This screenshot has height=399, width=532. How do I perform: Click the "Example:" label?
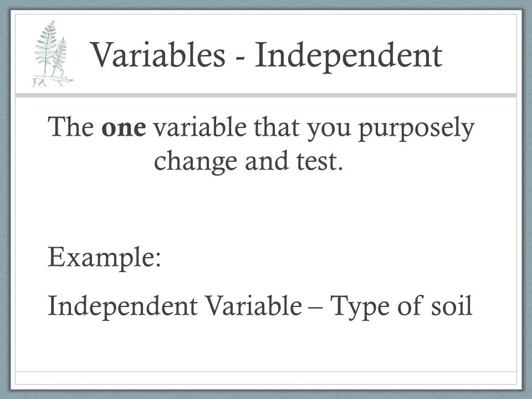click(104, 259)
